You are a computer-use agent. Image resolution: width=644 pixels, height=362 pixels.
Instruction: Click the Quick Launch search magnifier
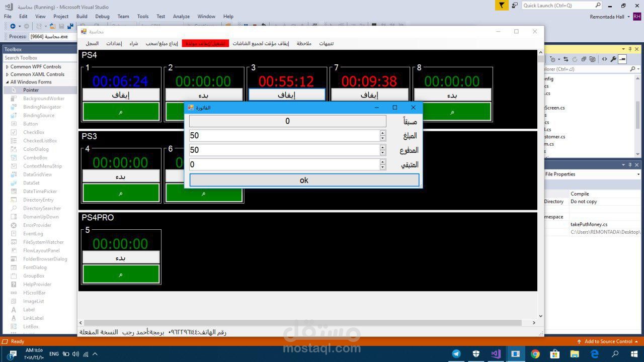click(598, 5)
